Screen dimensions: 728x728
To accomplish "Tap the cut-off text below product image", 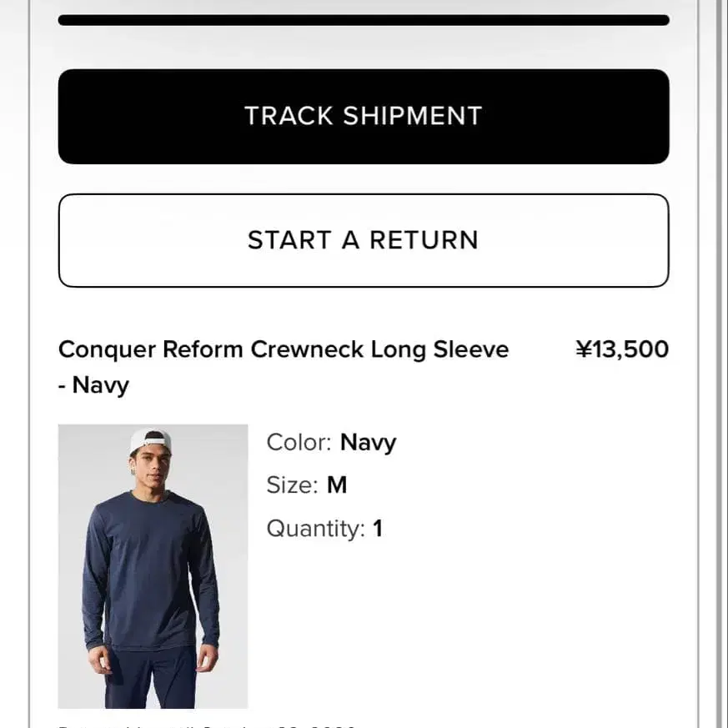I will [207, 725].
